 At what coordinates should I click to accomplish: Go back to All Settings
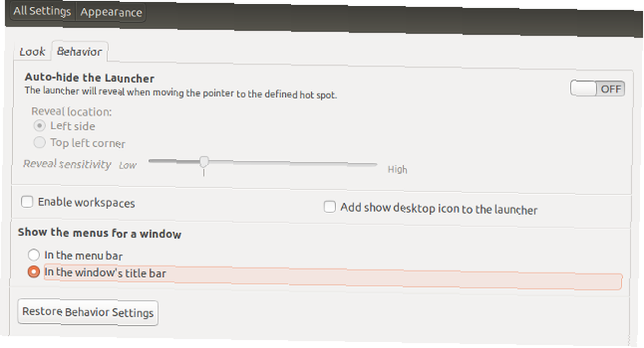(42, 12)
